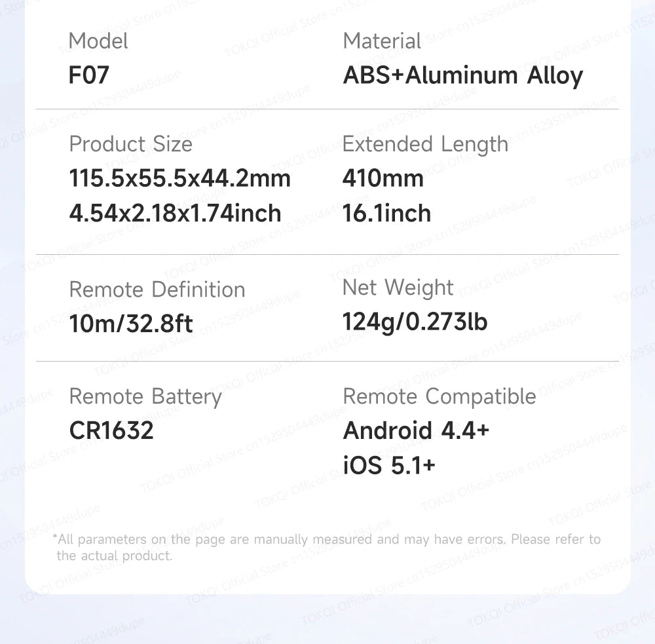Click the Remote Compatible heading
Screen dimensions: 655x644
pyautogui.click(x=439, y=396)
